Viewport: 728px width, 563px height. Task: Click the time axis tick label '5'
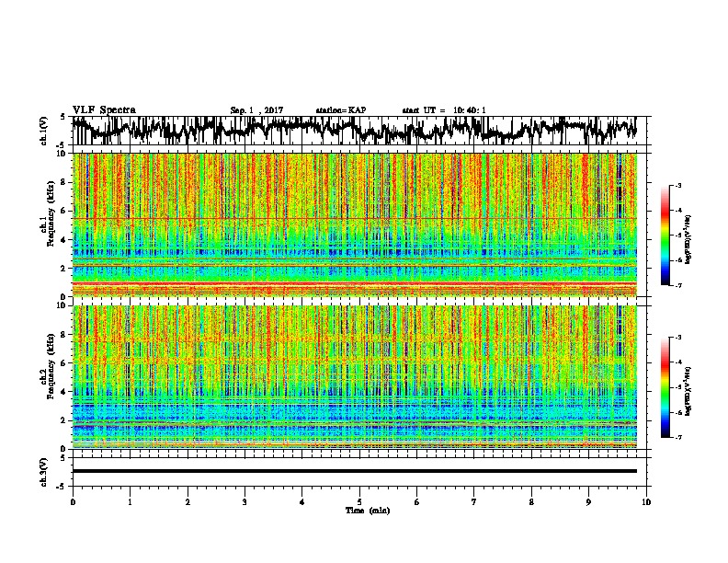359,502
